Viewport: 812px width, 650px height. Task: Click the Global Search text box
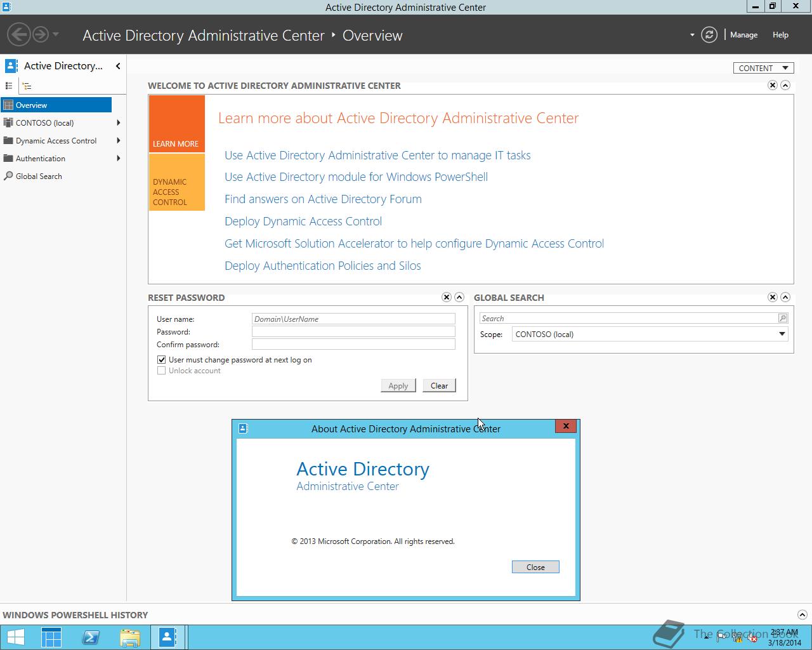click(x=628, y=318)
